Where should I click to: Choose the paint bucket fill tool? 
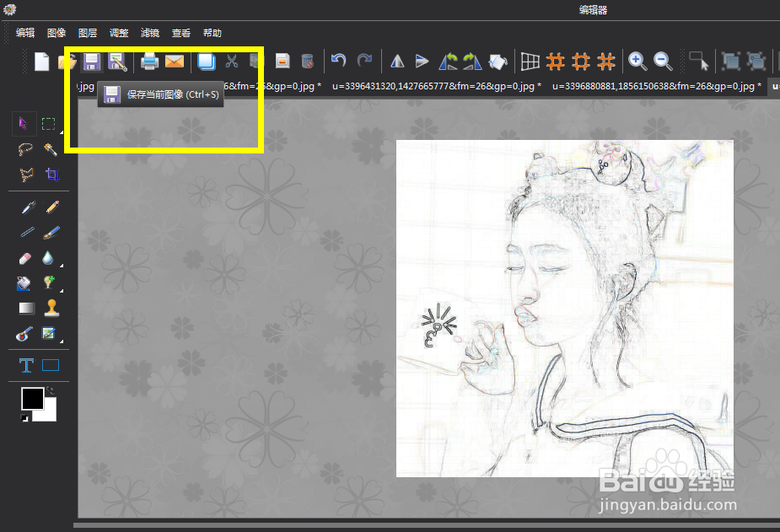click(24, 283)
